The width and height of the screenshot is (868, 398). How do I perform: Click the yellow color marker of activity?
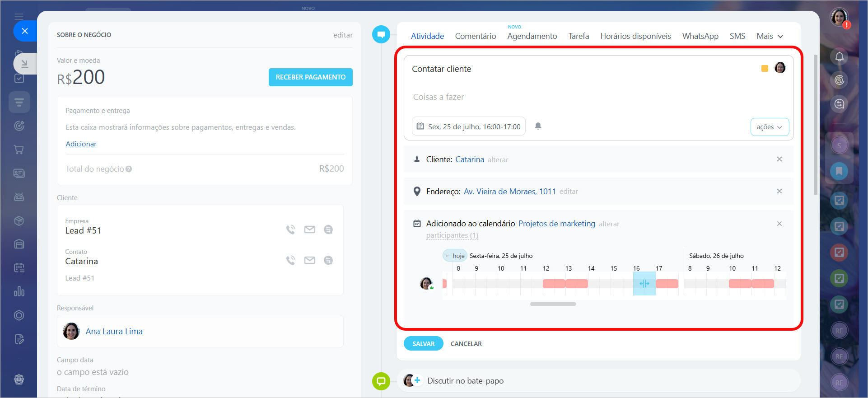(765, 69)
